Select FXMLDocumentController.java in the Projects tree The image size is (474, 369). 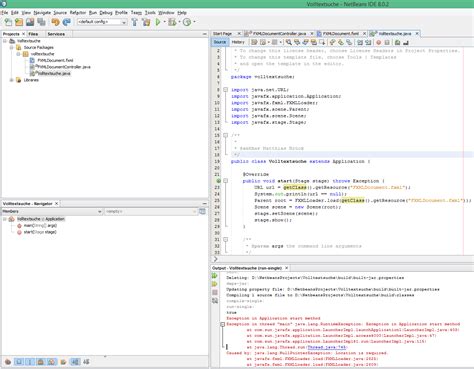pyautogui.click(x=64, y=67)
